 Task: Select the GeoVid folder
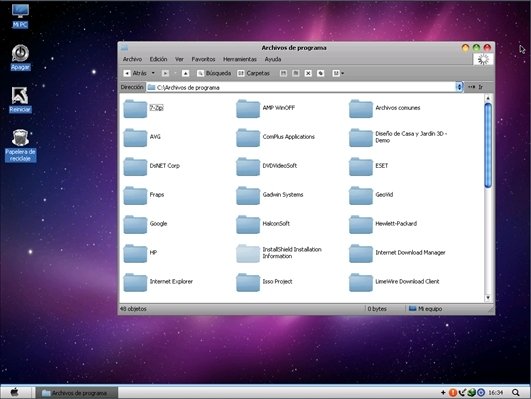pos(371,195)
